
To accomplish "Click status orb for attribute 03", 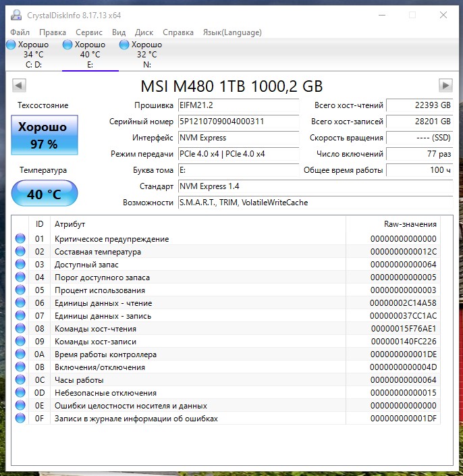I will pyautogui.click(x=20, y=264).
